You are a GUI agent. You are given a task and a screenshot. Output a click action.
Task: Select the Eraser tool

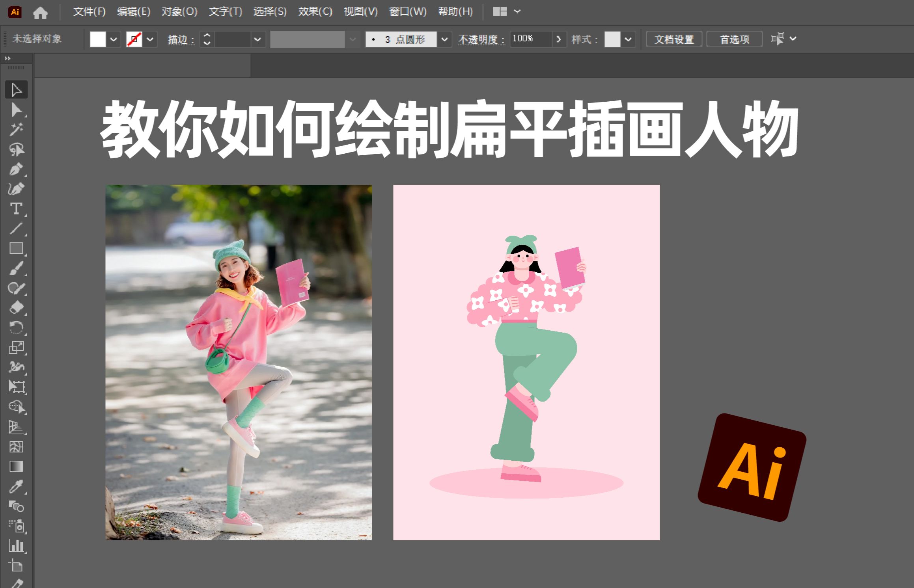click(16, 308)
